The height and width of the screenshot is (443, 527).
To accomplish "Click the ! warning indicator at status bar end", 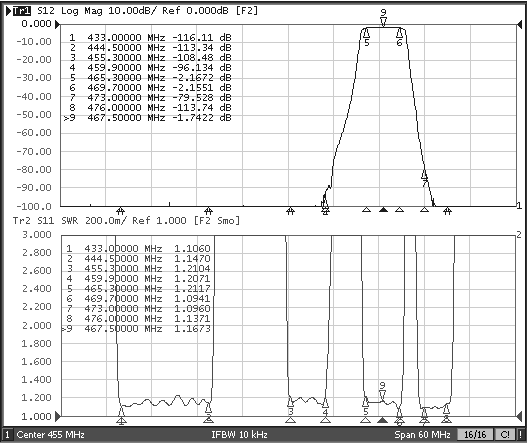I will (520, 435).
